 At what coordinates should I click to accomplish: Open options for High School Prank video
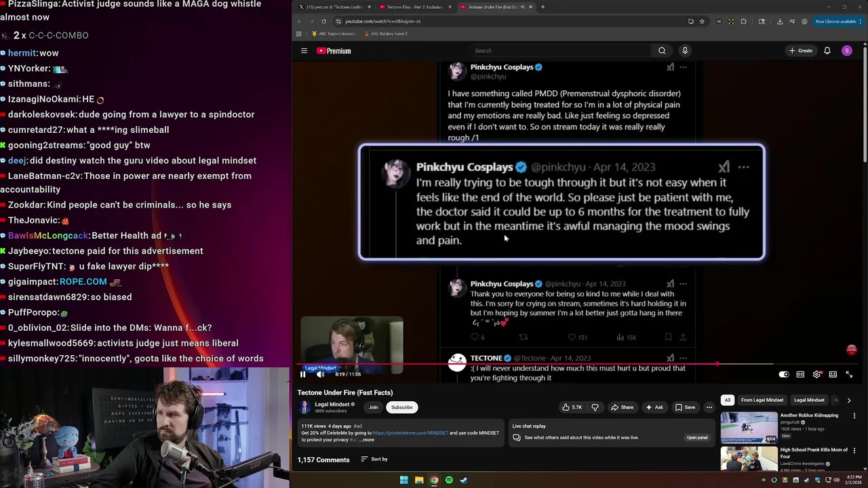[x=854, y=451]
